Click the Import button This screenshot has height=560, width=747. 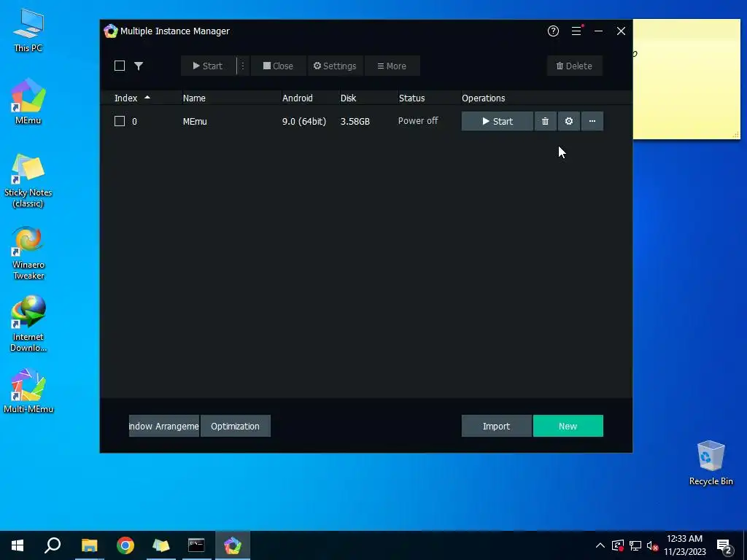pyautogui.click(x=496, y=426)
